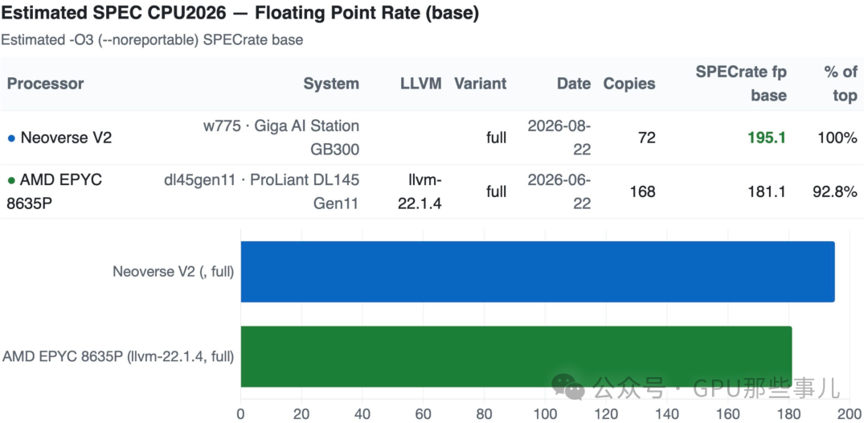Click the green dot beside AMD EPYC 8635P
Screen dimensions: 868x423
(11, 180)
